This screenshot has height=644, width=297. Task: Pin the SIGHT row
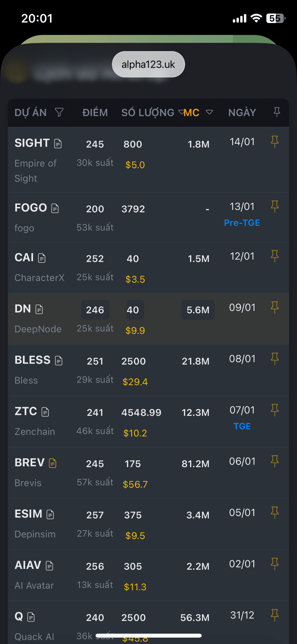pos(275,142)
